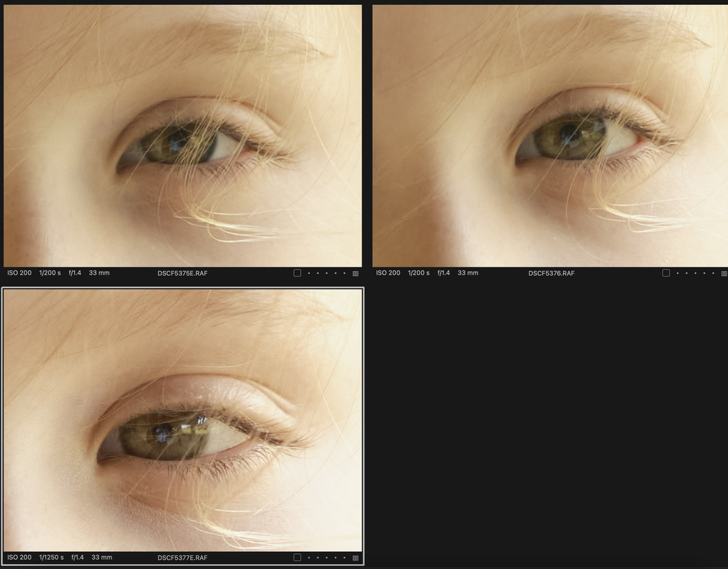Screen dimensions: 728x569
Task: Give DSCF5377E.RAF a one-star rating
Action: click(309, 558)
